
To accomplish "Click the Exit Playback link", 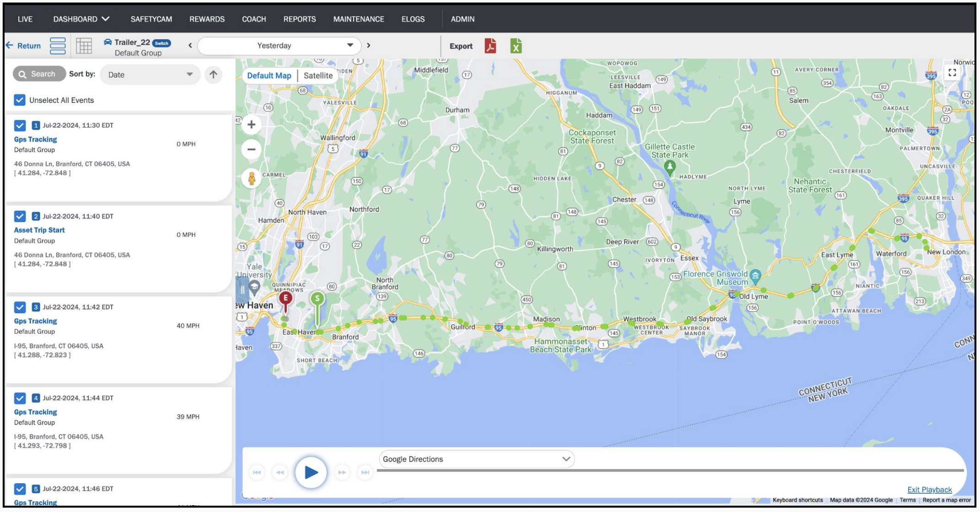I will tap(929, 490).
